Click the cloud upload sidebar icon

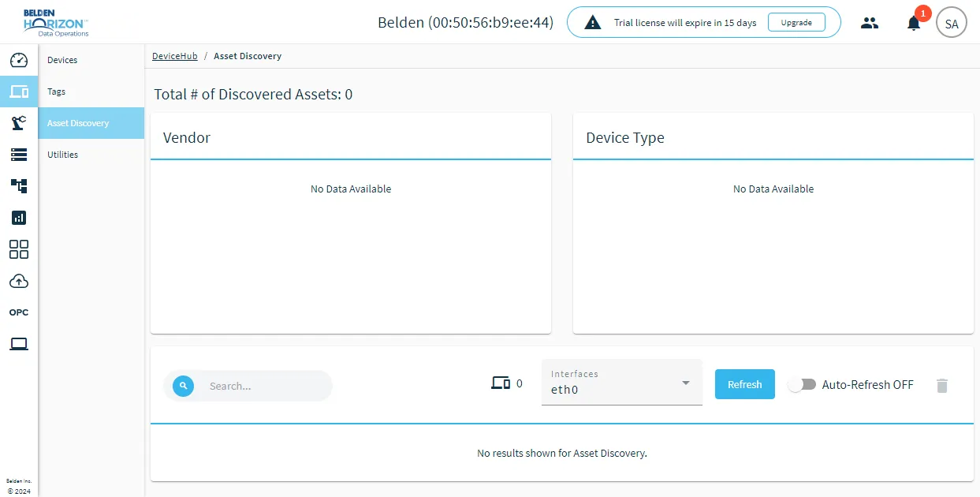(19, 281)
